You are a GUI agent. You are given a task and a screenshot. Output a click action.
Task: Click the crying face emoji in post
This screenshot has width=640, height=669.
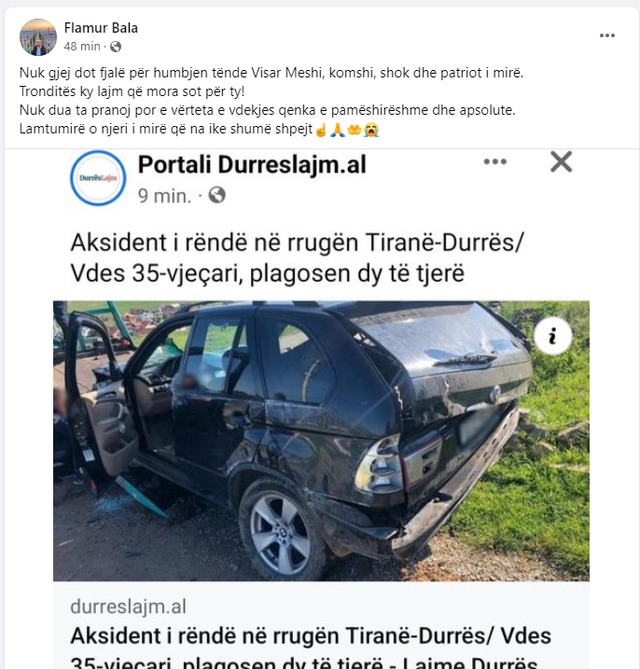pyautogui.click(x=371, y=129)
